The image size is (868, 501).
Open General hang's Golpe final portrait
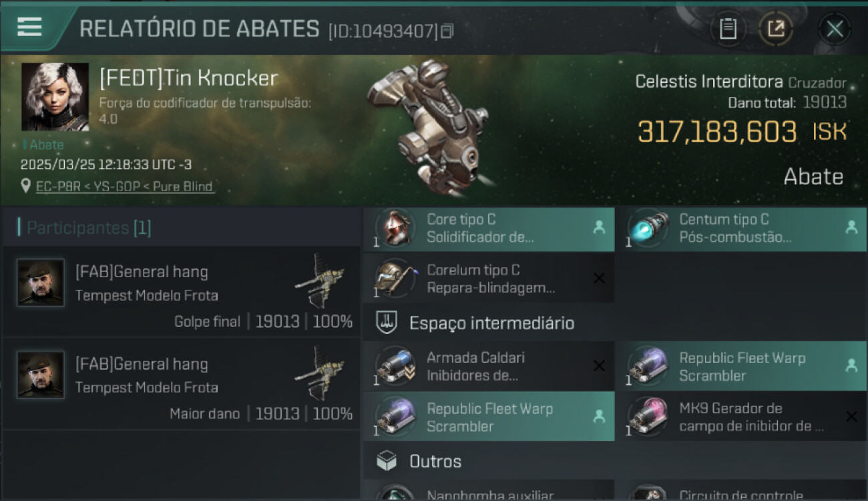(41, 283)
